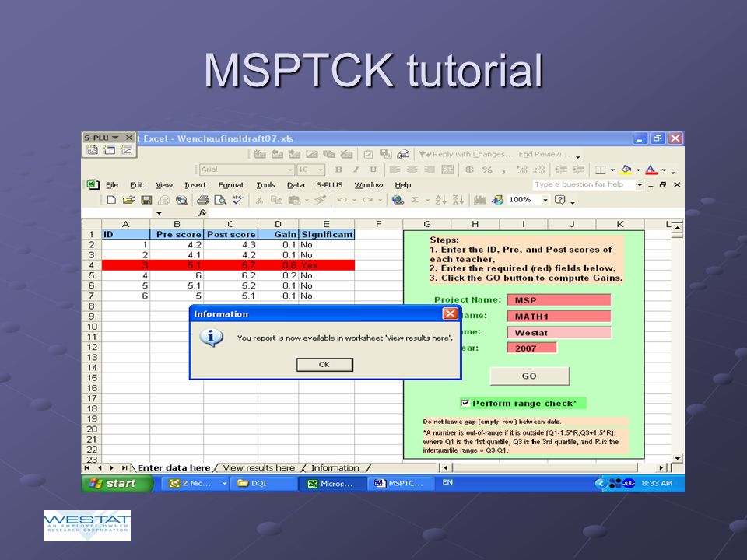Click the Increase Indent icon
This screenshot has height=560, width=747.
click(x=578, y=170)
